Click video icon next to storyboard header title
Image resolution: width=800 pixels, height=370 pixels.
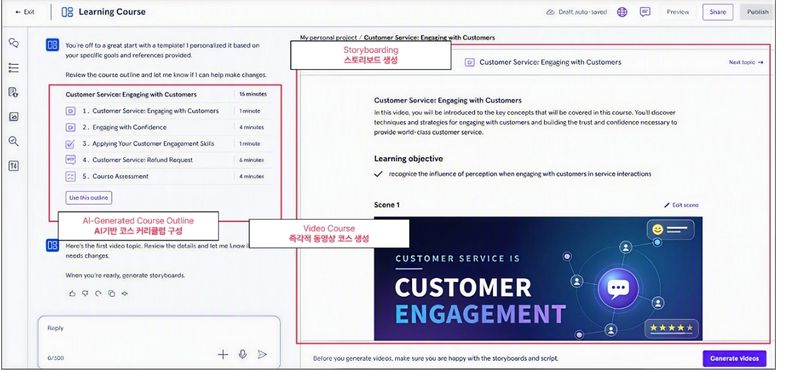[470, 62]
